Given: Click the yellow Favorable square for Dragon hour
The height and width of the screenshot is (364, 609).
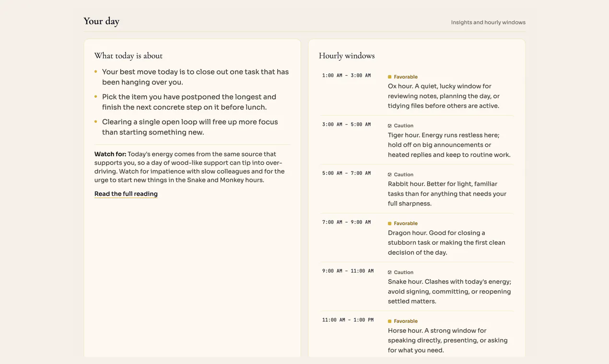Looking at the screenshot, I should coord(389,224).
